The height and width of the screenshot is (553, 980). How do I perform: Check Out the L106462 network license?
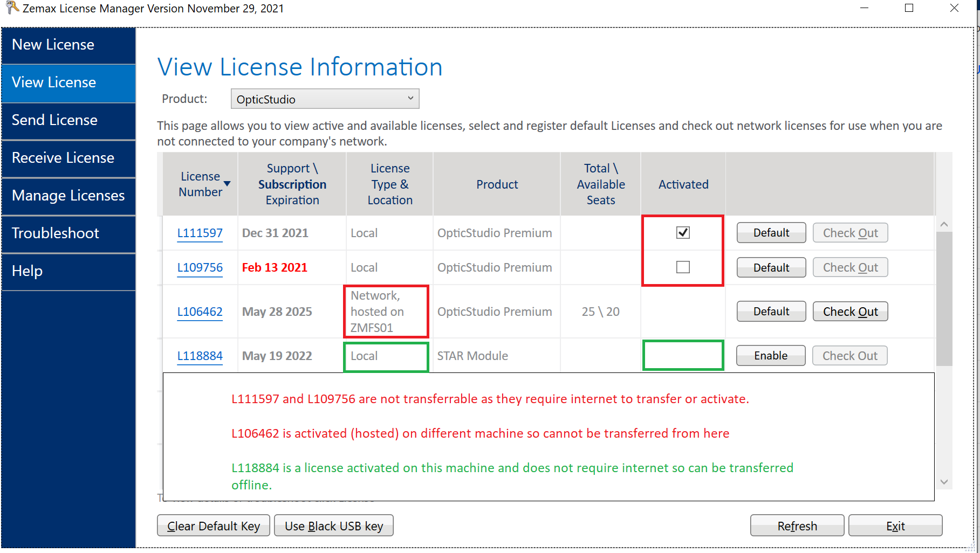(851, 312)
